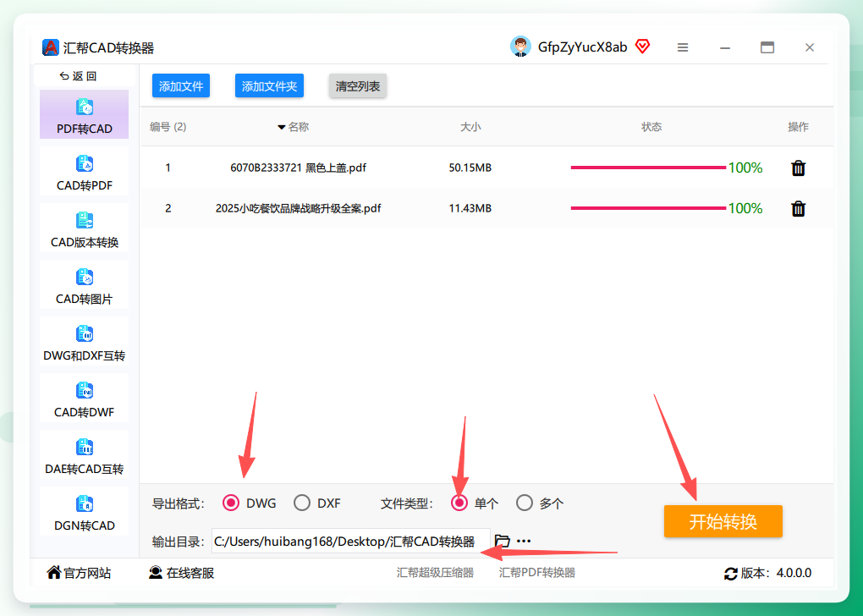Click 编号 (2) column header
863x616 pixels.
coord(168,127)
